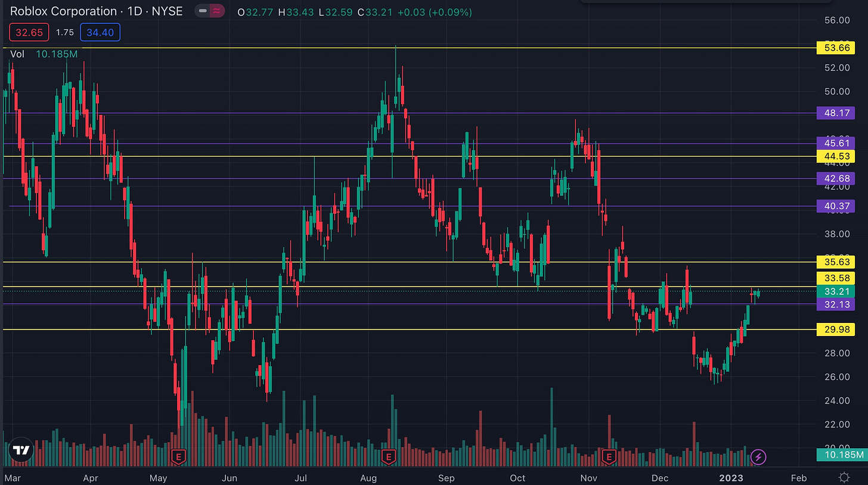Click the 2023 label on time axis

[x=731, y=478]
